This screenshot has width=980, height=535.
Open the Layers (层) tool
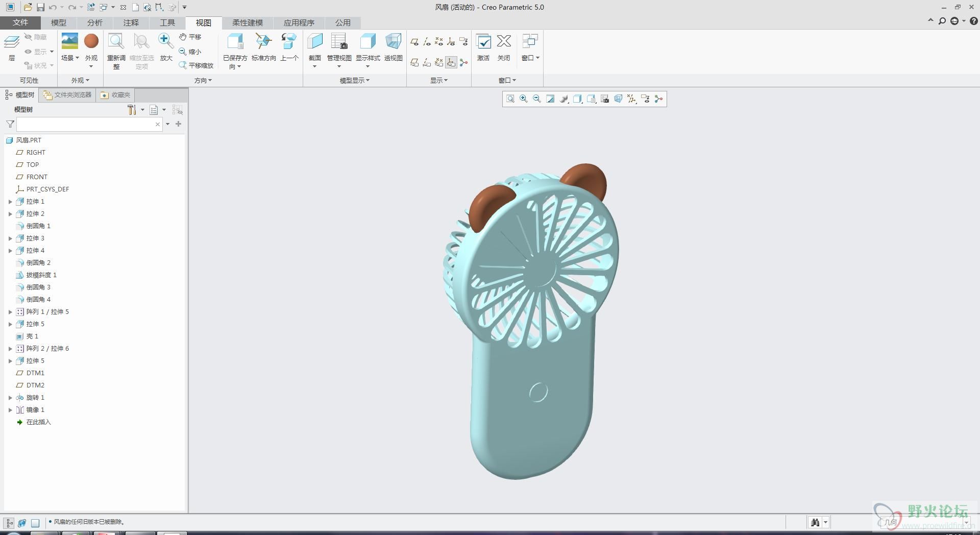[x=12, y=48]
